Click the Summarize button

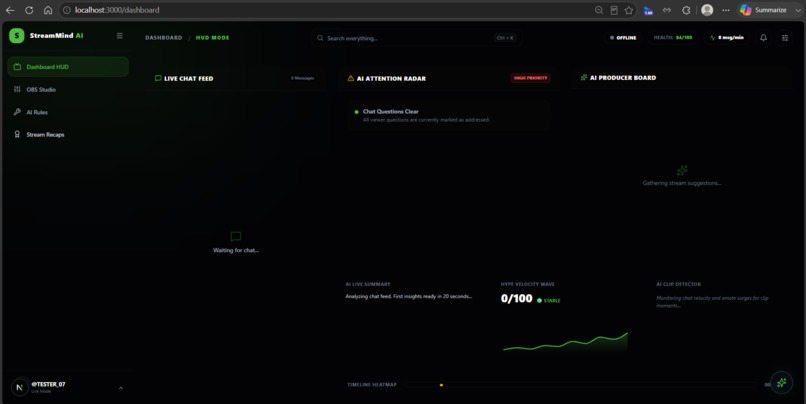point(763,10)
